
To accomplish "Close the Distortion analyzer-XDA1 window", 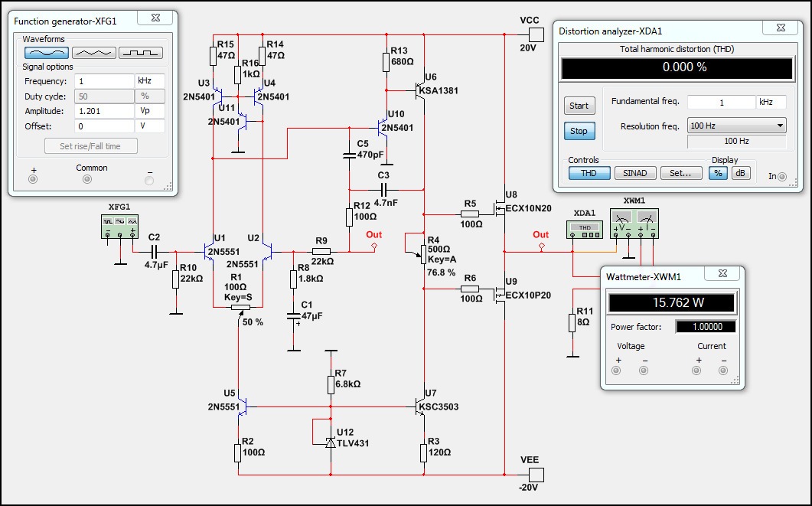I will [781, 28].
